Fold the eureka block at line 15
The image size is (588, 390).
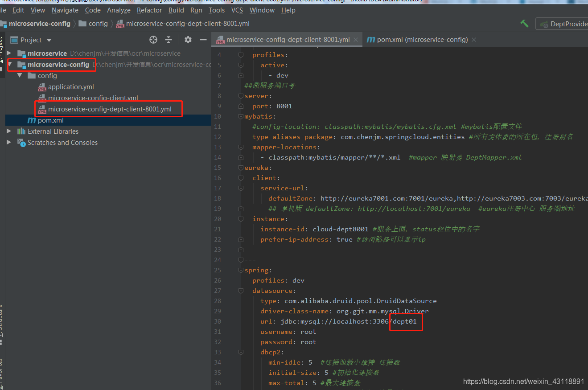(x=241, y=168)
